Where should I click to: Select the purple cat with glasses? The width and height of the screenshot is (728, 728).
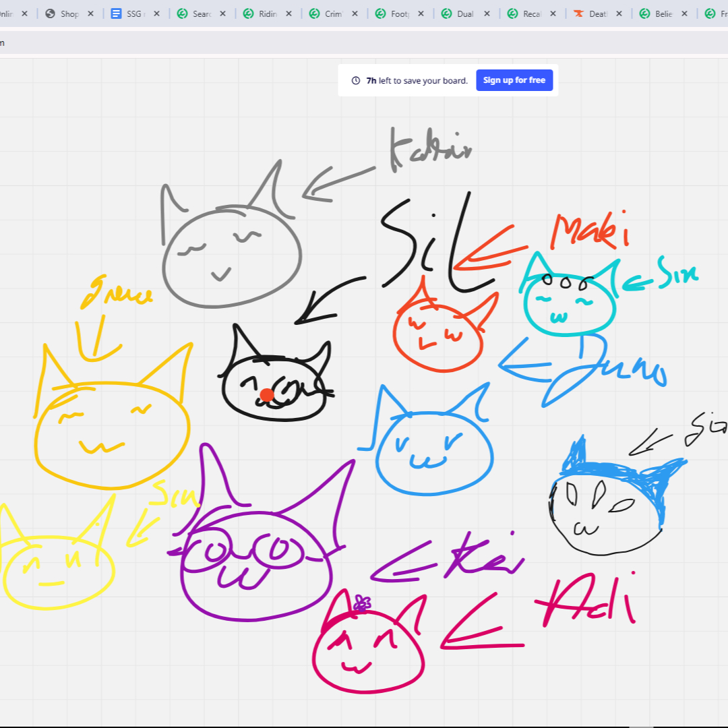256,566
